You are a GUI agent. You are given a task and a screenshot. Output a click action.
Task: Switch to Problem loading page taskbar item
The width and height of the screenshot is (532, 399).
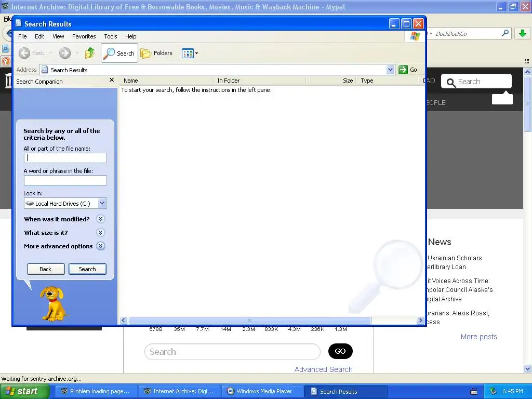(x=96, y=391)
